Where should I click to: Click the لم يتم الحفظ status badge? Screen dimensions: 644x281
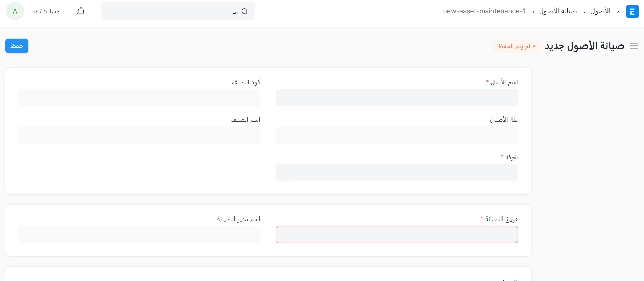pyautogui.click(x=517, y=46)
